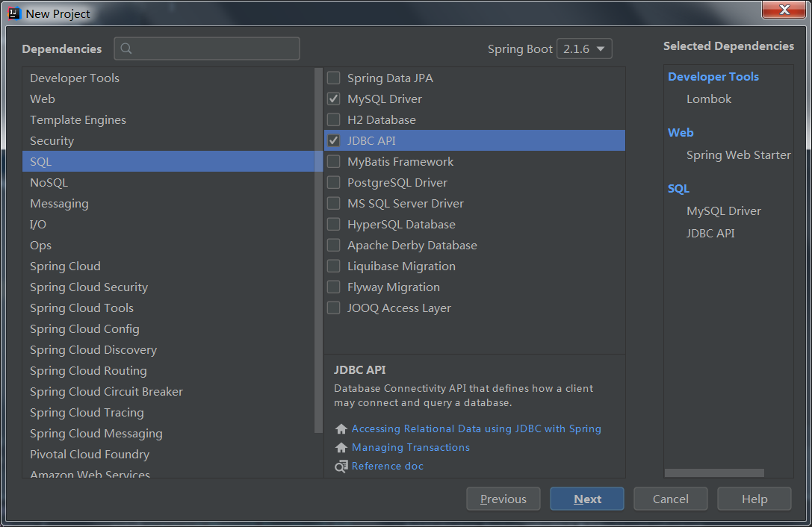The image size is (812, 527).
Task: Click Web heading in Selected Dependencies
Action: pos(681,133)
